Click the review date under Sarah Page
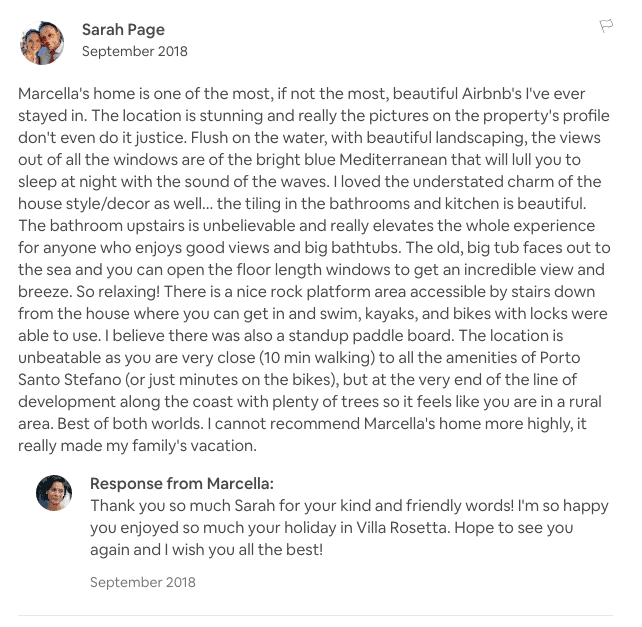Screen dimensions: 642x627 coord(135,51)
